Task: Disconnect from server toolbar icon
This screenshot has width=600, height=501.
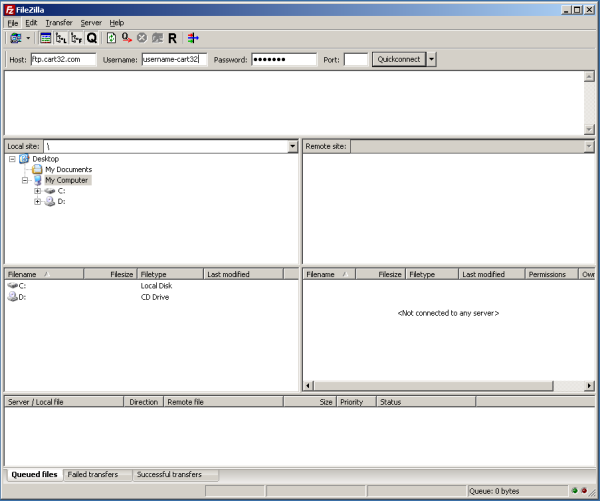Action: coord(157,38)
